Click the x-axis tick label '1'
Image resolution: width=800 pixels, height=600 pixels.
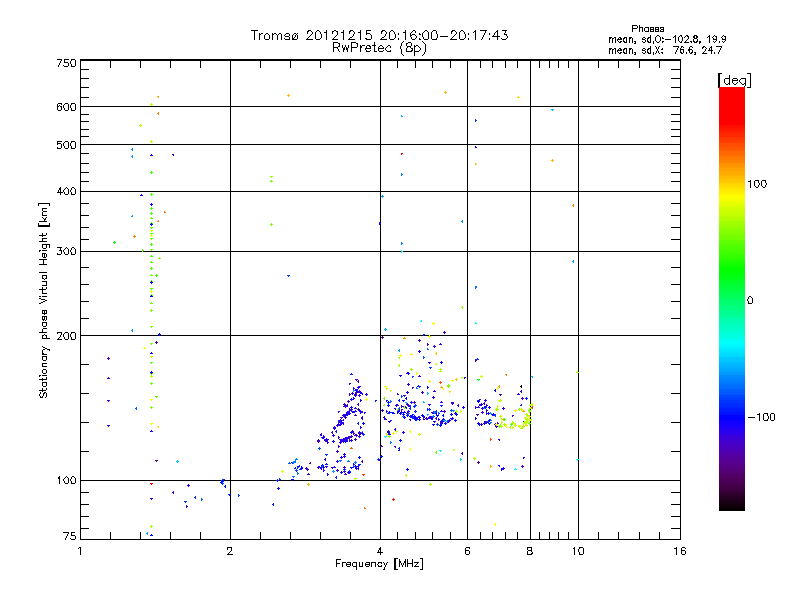pyautogui.click(x=80, y=551)
